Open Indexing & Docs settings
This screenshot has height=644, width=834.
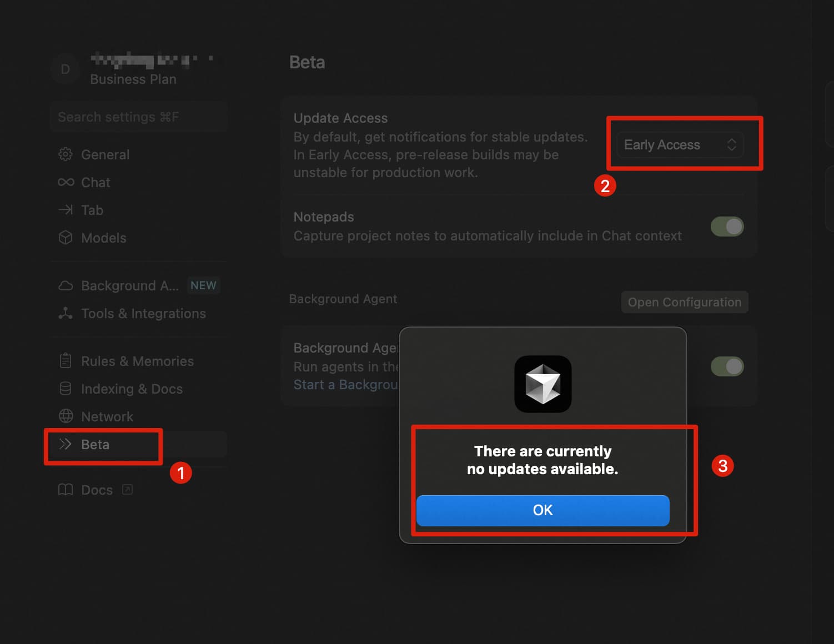[x=139, y=389]
